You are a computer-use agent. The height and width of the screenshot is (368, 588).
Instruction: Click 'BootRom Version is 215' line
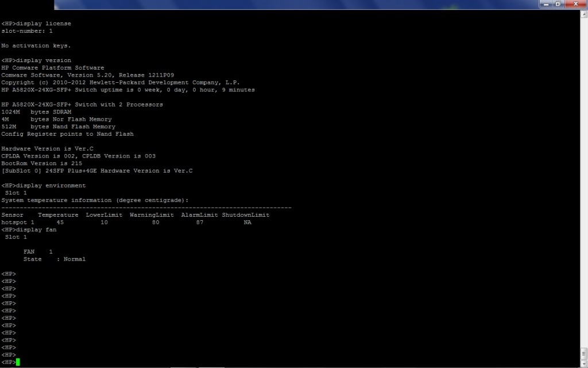41,163
